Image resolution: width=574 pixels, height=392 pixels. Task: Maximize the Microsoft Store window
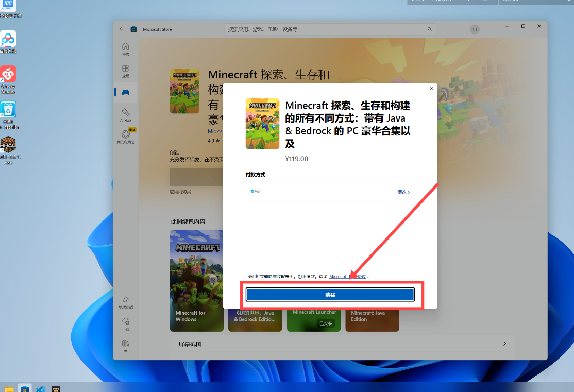pos(523,26)
